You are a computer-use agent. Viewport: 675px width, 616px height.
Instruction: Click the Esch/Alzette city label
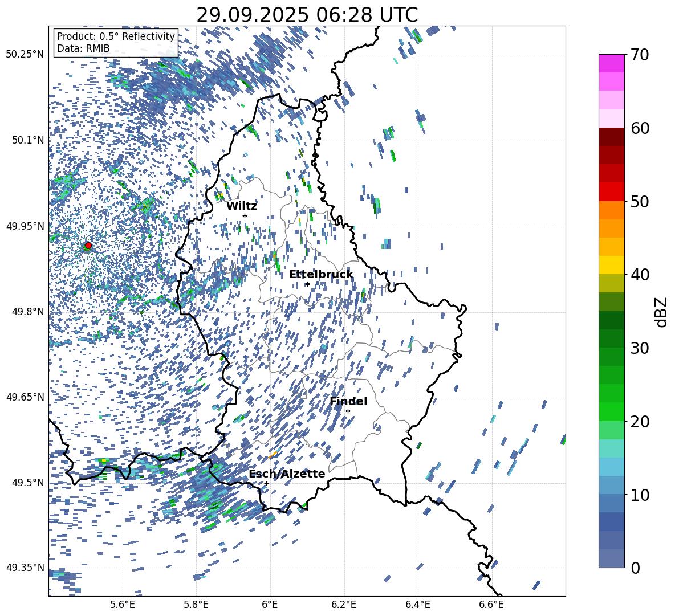[x=287, y=474]
